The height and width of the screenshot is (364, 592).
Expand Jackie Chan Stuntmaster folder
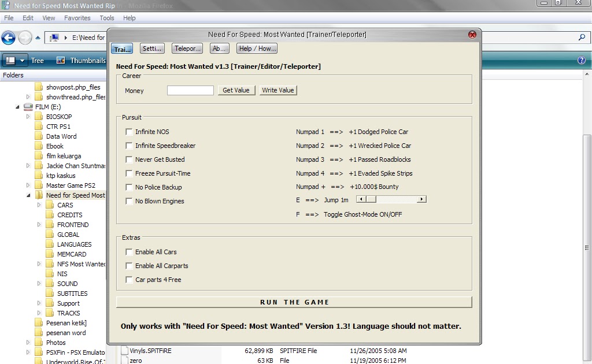[28, 166]
